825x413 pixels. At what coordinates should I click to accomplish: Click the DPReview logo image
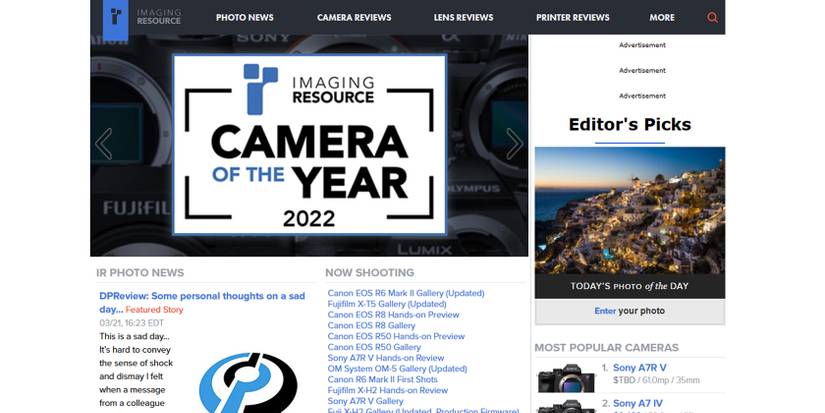pos(248,382)
